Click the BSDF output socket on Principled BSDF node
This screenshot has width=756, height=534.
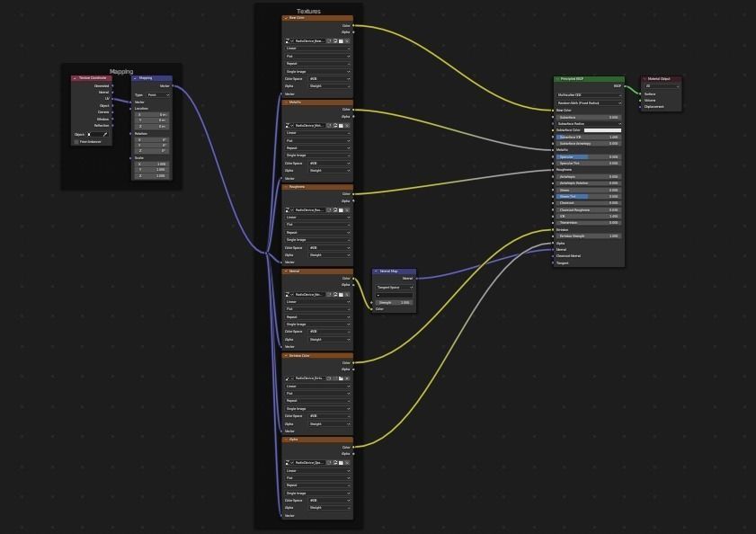(625, 86)
